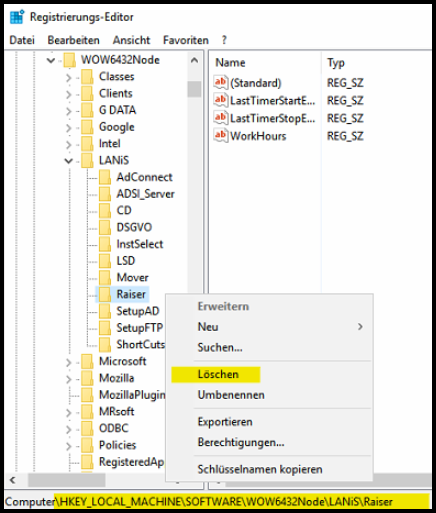Click the Mover folder icon
Screen dimensions: 436x513
click(105, 278)
